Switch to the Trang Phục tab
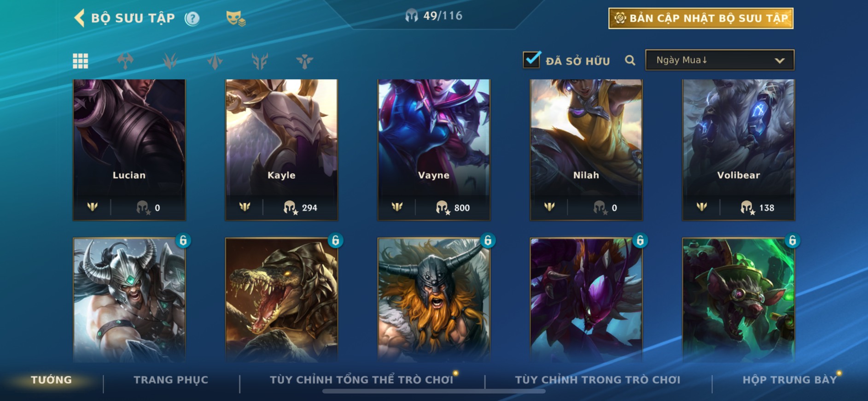The height and width of the screenshot is (401, 868). click(171, 380)
